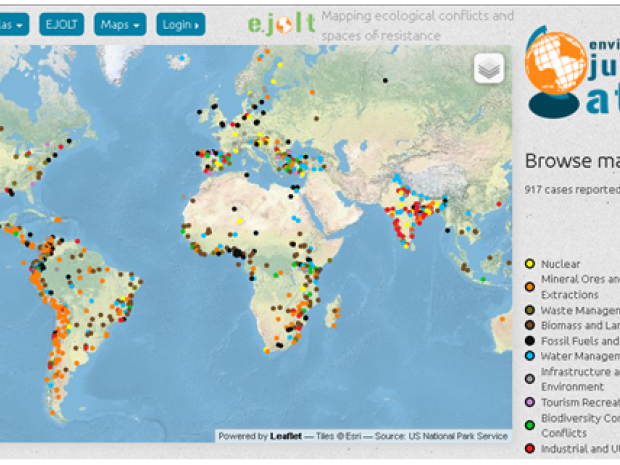620x465 pixels.
Task: Click the blue Water Management legend dot
Action: point(530,356)
